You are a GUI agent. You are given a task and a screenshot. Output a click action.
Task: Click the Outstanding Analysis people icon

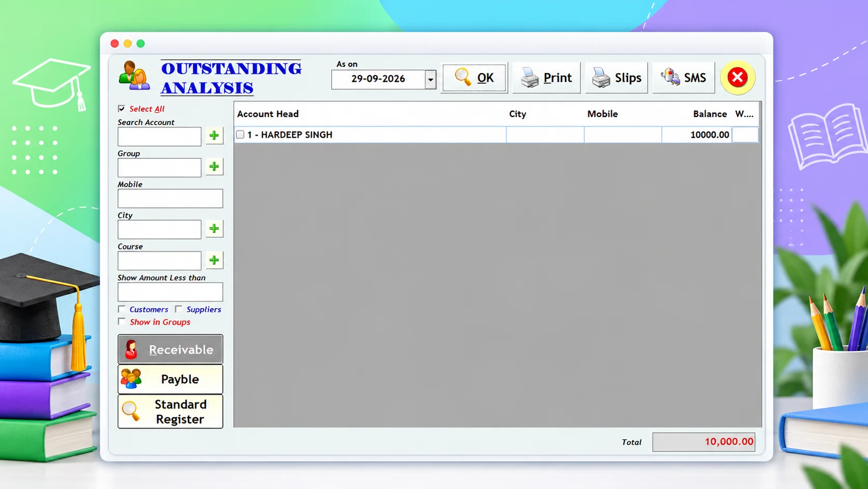(134, 76)
